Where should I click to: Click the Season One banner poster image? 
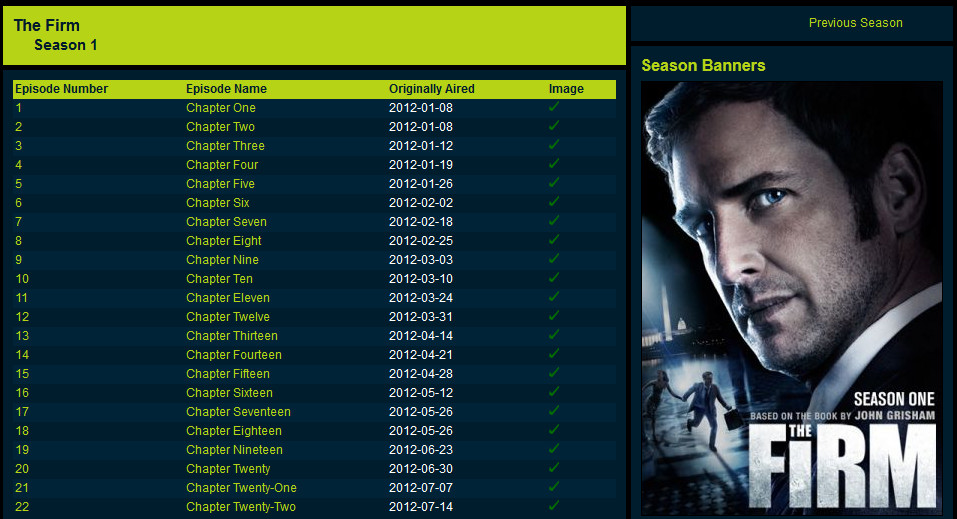coord(792,298)
